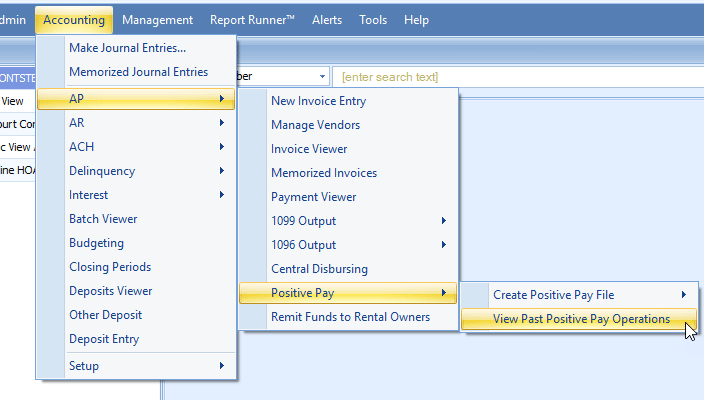Select Closing Periods
704x400 pixels.
point(136,267)
